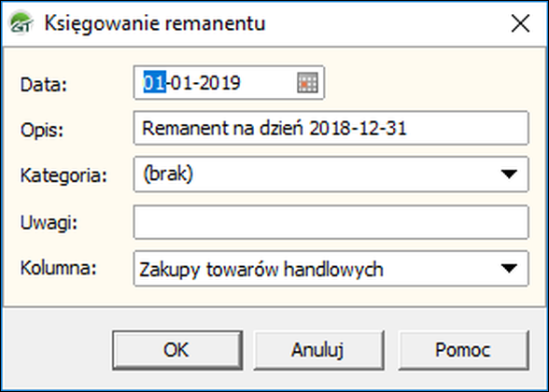549x392 pixels.
Task: Click the Data label
Action: (x=44, y=84)
